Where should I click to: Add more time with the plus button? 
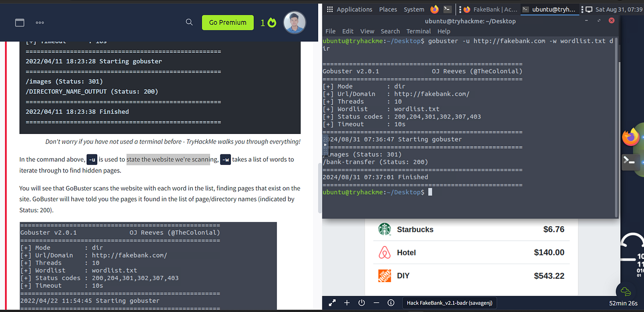(347, 302)
